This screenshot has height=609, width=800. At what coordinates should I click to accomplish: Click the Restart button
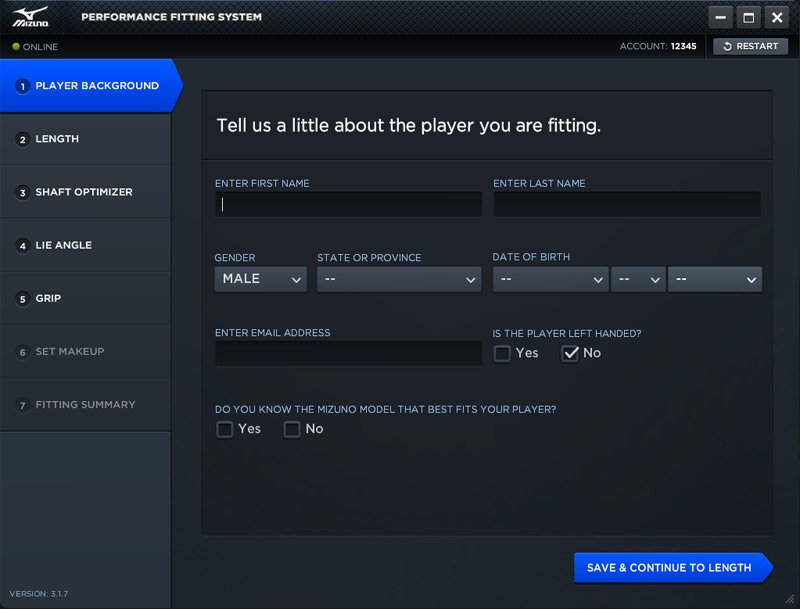751,46
